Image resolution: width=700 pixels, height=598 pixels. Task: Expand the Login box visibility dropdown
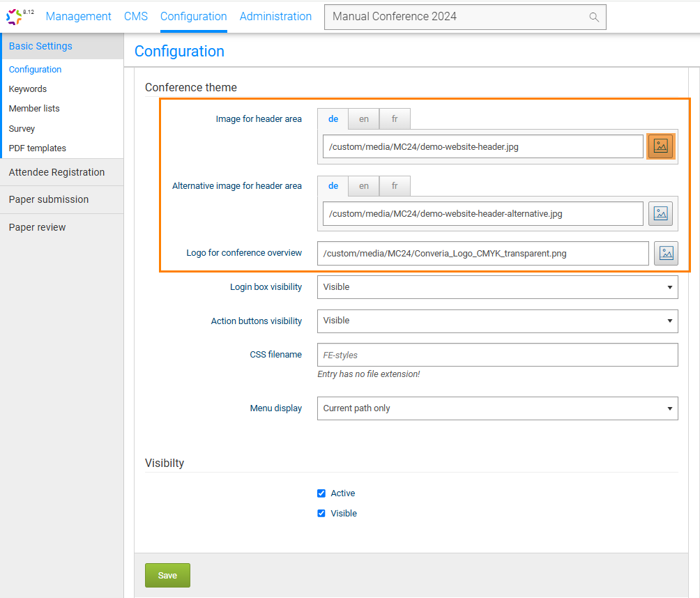pyautogui.click(x=497, y=287)
